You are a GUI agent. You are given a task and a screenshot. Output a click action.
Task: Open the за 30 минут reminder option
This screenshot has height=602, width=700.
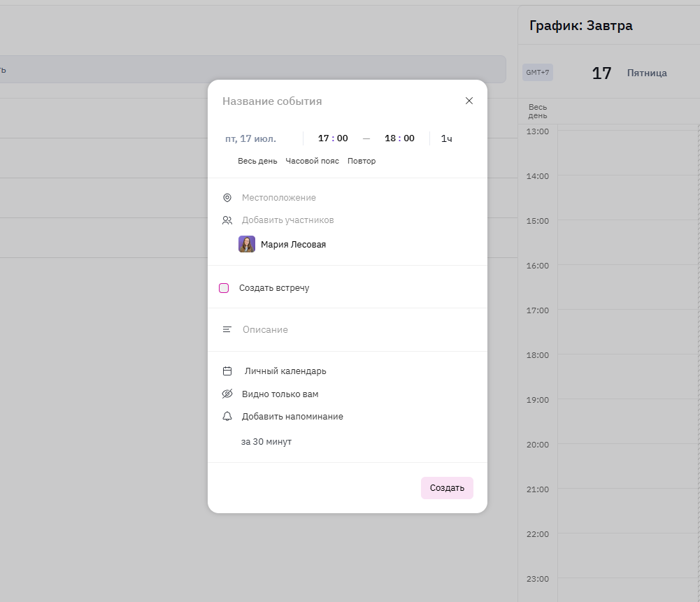point(266,441)
